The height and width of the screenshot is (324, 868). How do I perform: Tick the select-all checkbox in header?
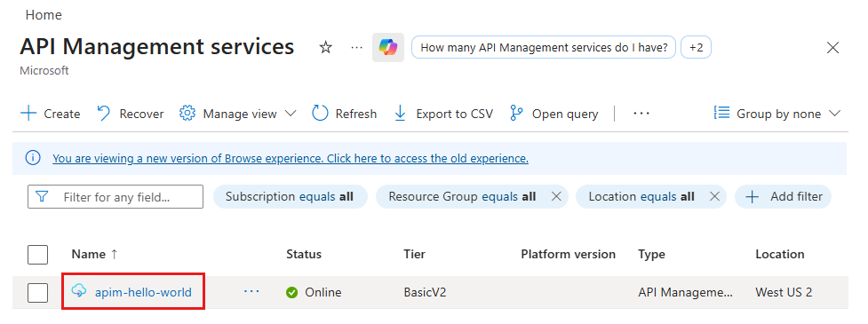[37, 255]
